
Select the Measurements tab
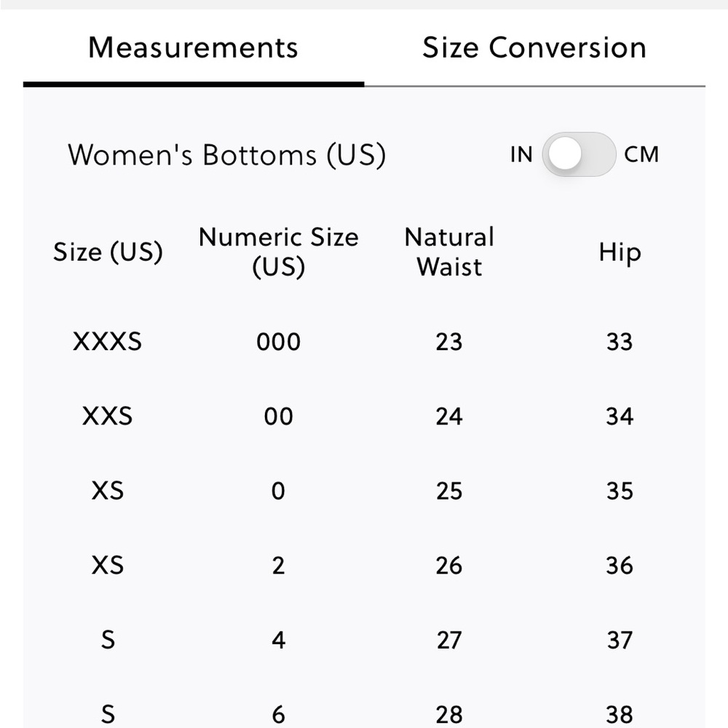point(193,48)
